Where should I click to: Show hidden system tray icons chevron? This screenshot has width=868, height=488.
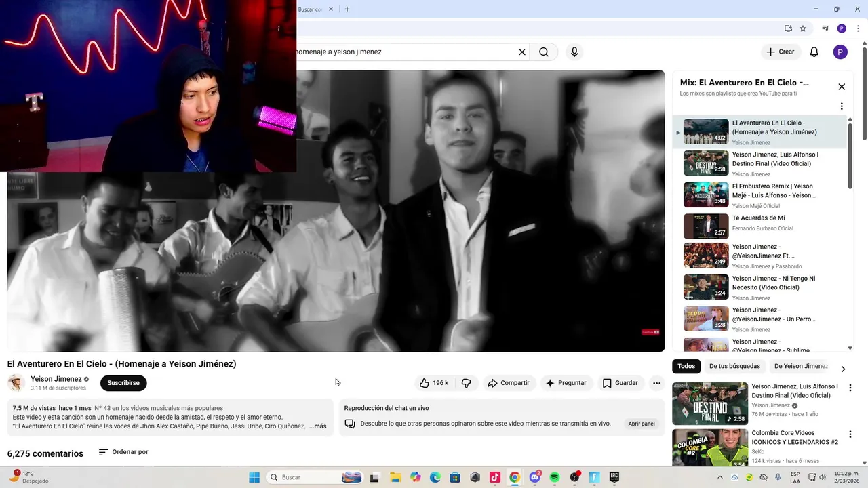tap(719, 477)
